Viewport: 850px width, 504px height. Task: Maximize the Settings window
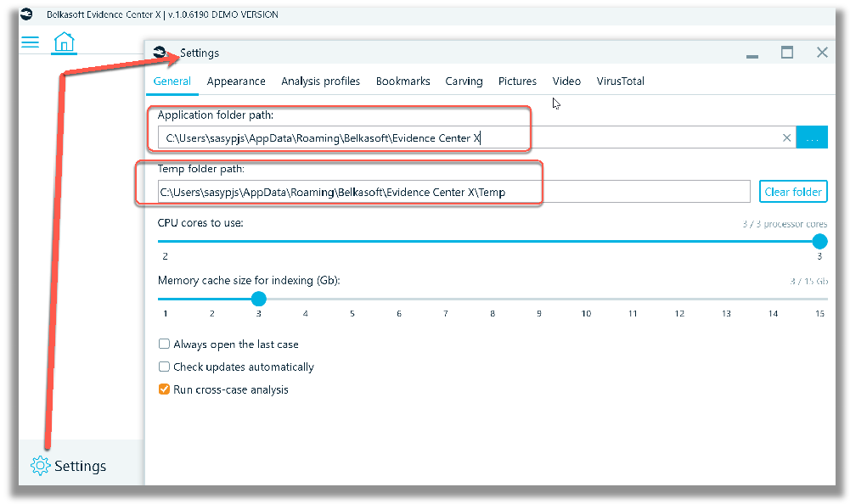click(x=787, y=52)
